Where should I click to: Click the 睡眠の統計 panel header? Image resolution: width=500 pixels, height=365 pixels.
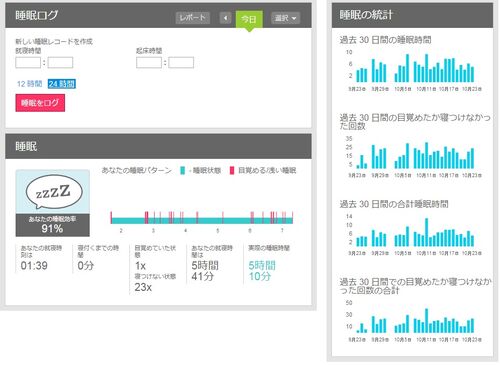tap(412, 15)
